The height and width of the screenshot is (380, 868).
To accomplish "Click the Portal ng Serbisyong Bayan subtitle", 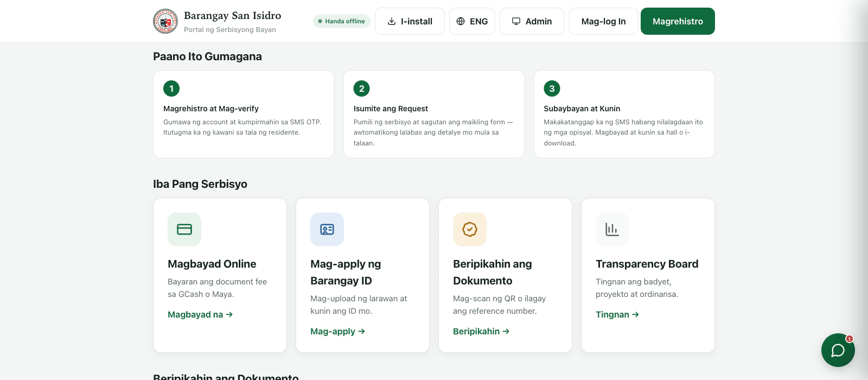I will pyautogui.click(x=230, y=30).
